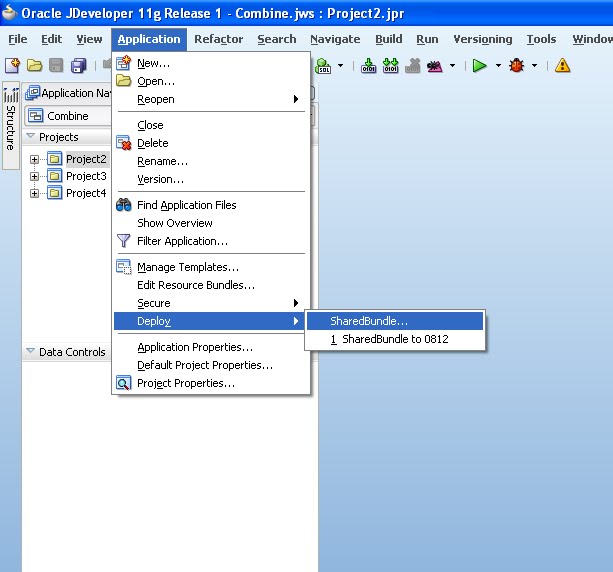Open Default Project Properties... item
The height and width of the screenshot is (572, 613).
(210, 365)
